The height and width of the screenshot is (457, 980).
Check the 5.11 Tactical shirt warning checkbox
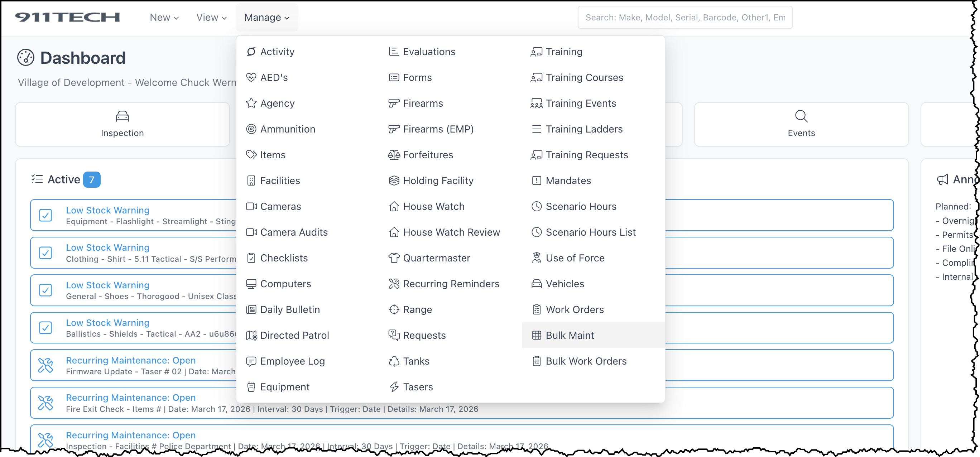(x=45, y=253)
